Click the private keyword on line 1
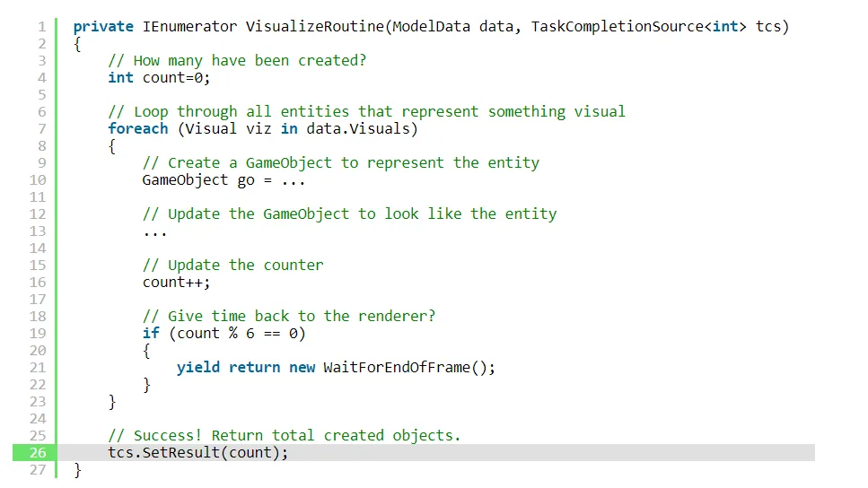This screenshot has height=488, width=868. click(x=103, y=27)
